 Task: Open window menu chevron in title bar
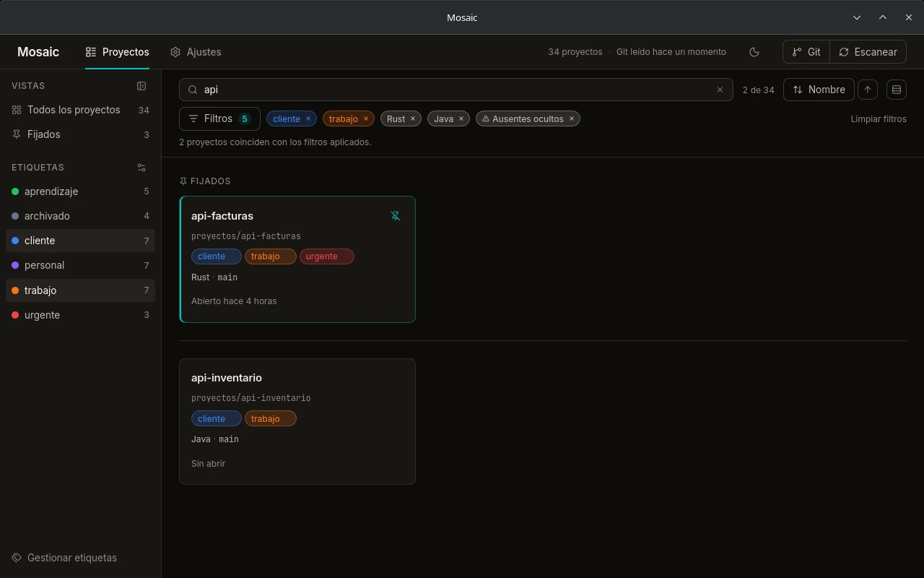pyautogui.click(x=857, y=17)
